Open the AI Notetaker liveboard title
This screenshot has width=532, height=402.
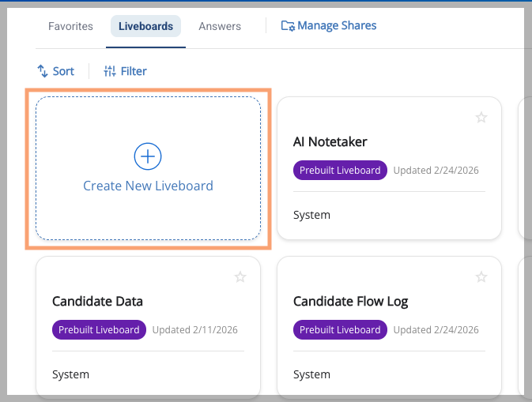(x=330, y=142)
